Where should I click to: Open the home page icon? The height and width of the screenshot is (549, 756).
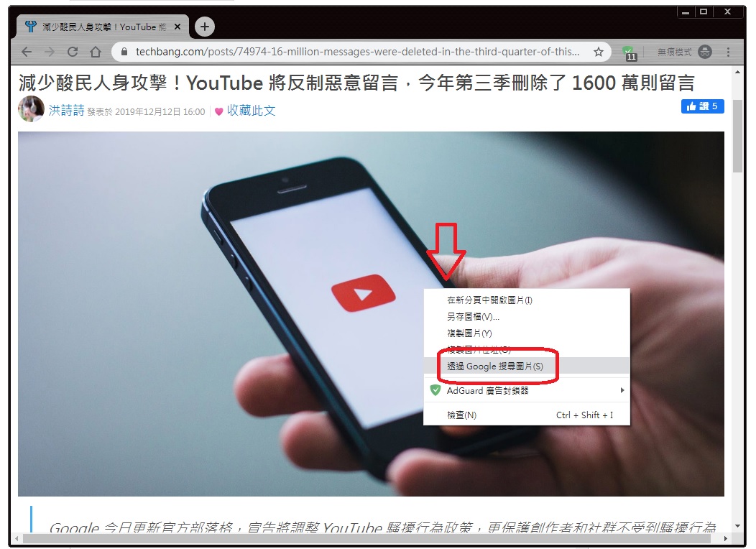(x=96, y=52)
